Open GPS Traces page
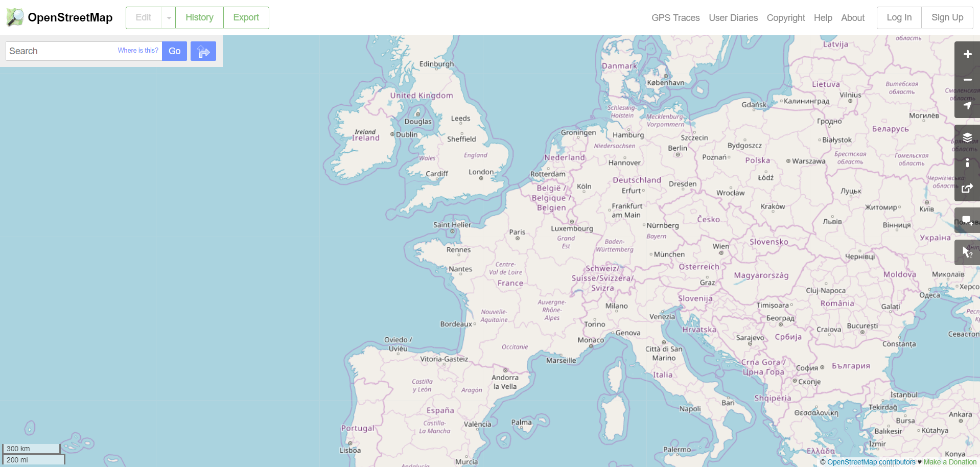Image resolution: width=980 pixels, height=467 pixels. pos(675,18)
